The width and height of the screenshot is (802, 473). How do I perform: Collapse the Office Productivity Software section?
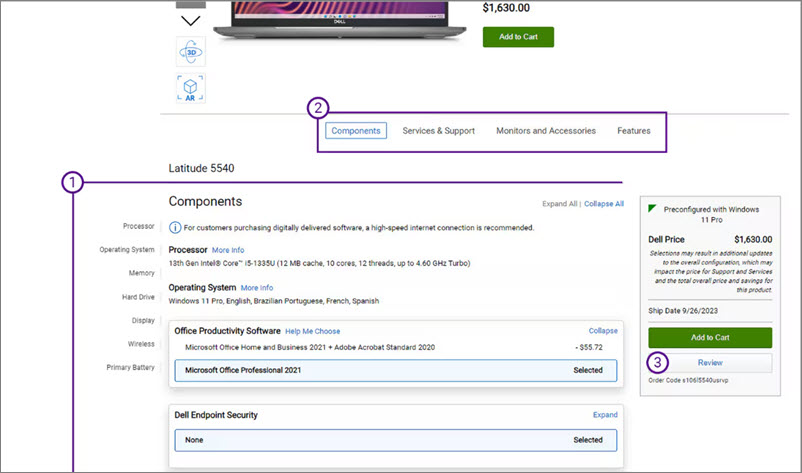(602, 330)
